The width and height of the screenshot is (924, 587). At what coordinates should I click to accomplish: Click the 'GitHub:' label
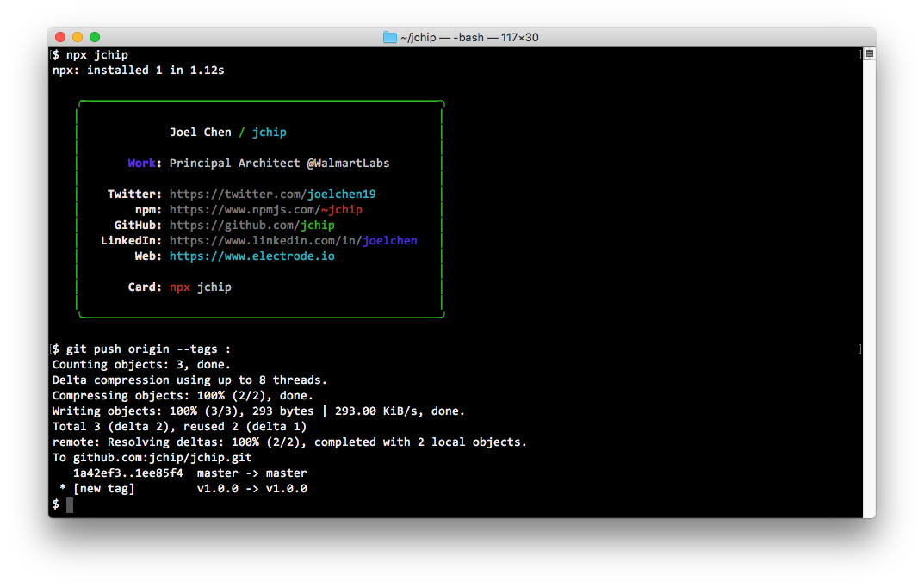(x=138, y=225)
